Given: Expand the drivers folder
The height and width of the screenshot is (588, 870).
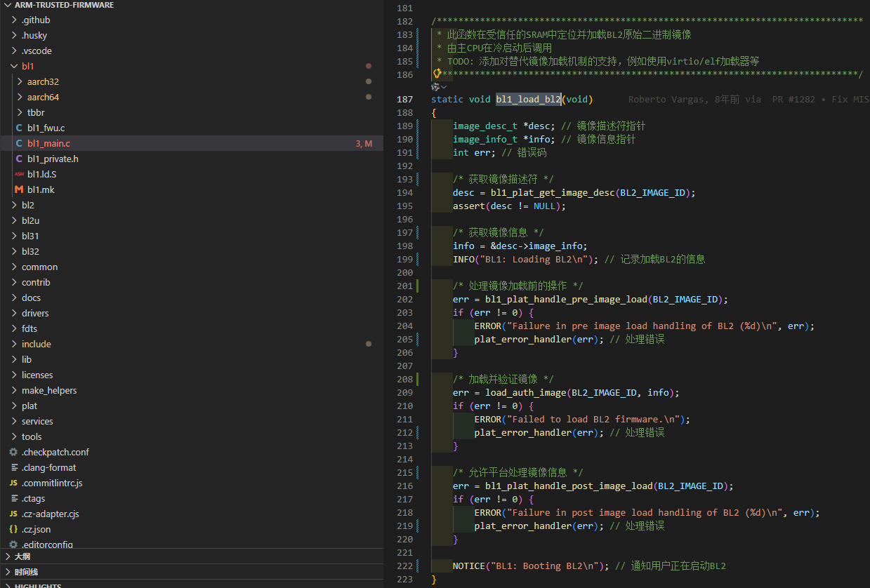Looking at the screenshot, I should (x=15, y=313).
